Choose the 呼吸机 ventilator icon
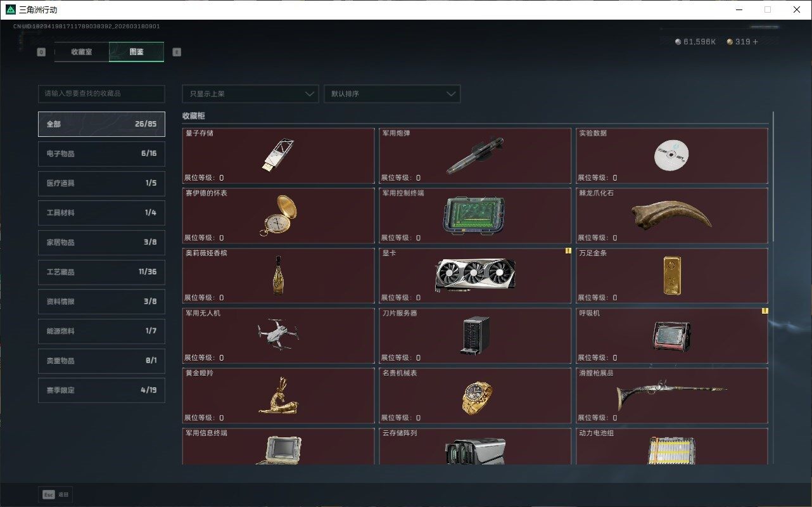Viewport: 812px width, 507px height. click(x=672, y=336)
